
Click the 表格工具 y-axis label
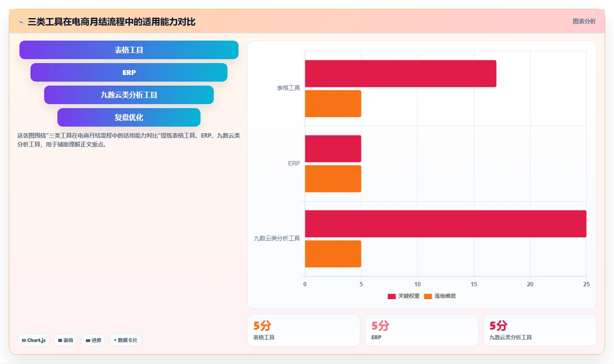tap(288, 88)
